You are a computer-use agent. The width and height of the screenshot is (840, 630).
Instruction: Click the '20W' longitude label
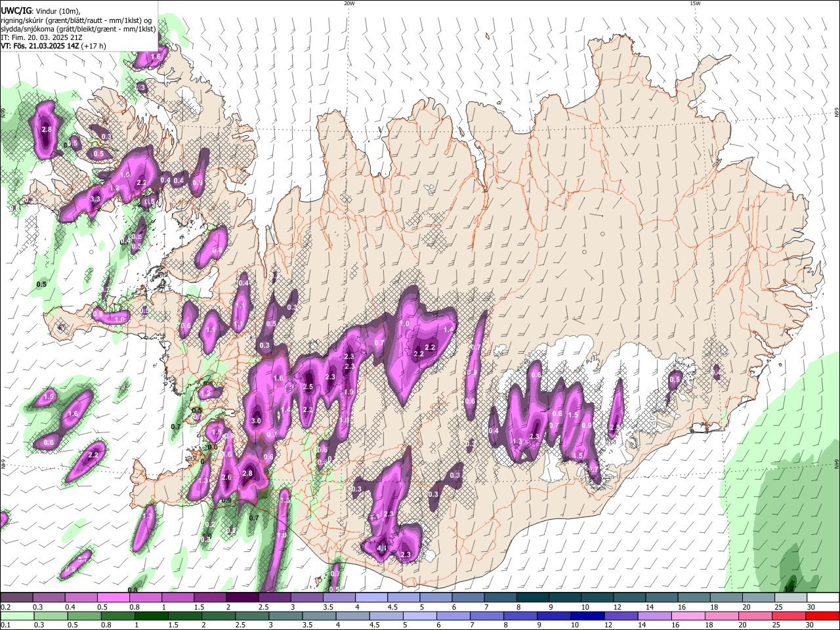[349, 3]
